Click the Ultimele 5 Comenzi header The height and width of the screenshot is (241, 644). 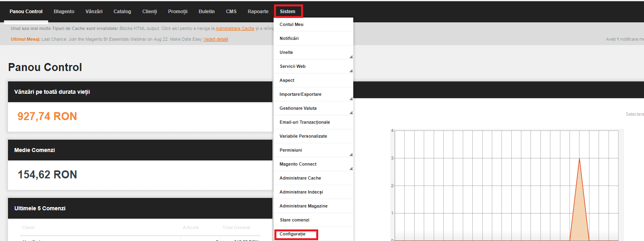[x=140, y=208]
